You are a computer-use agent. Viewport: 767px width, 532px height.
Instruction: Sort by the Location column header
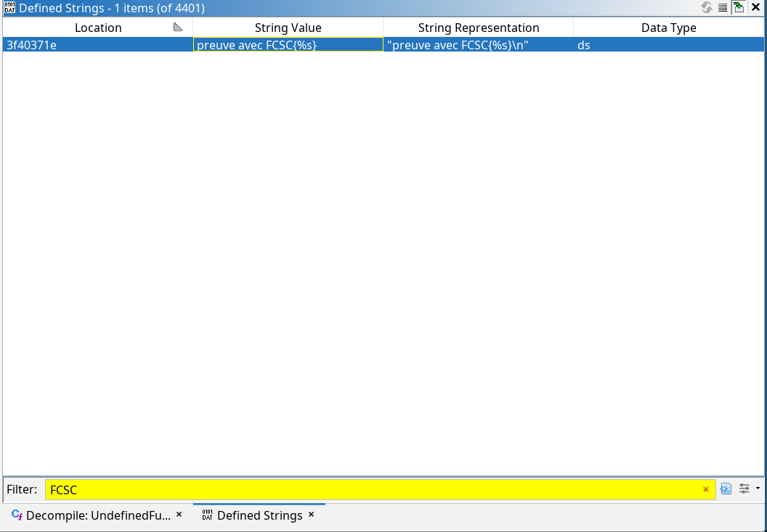[x=98, y=28]
